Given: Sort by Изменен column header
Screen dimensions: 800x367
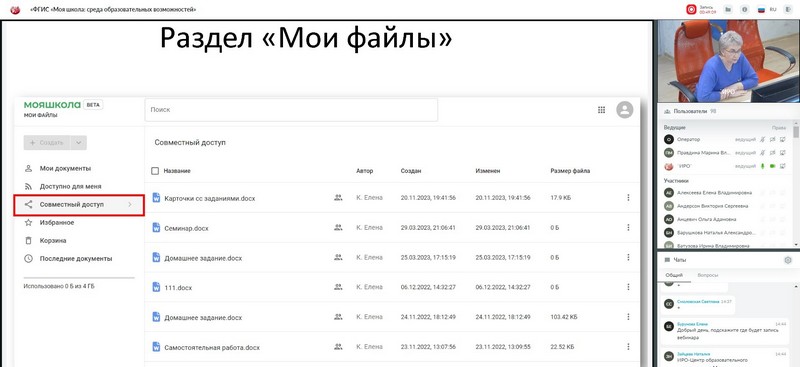Looking at the screenshot, I should (487, 171).
